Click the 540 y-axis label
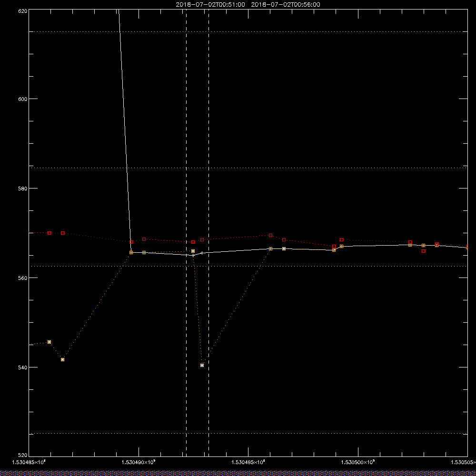The image size is (476, 476). tap(23, 367)
